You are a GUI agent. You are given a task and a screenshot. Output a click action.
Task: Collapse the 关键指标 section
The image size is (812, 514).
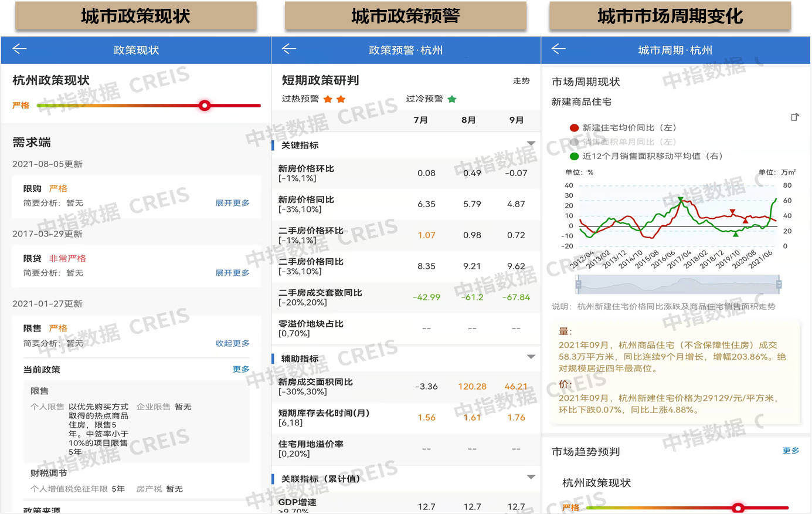click(531, 144)
